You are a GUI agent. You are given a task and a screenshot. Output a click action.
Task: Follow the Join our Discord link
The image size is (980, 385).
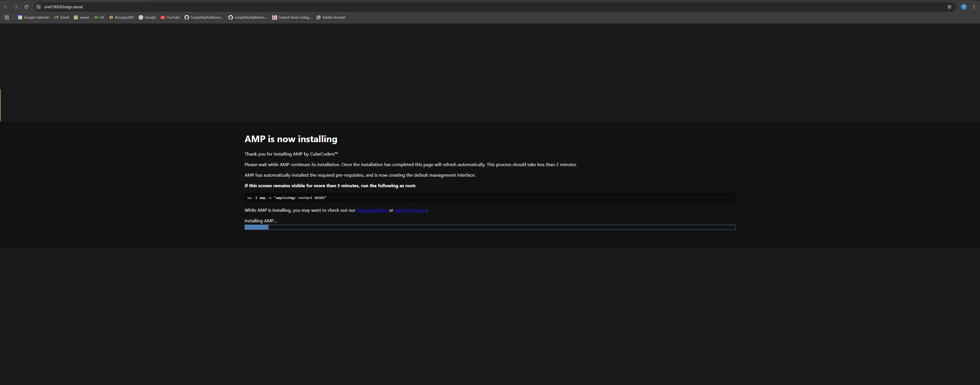[411, 210]
